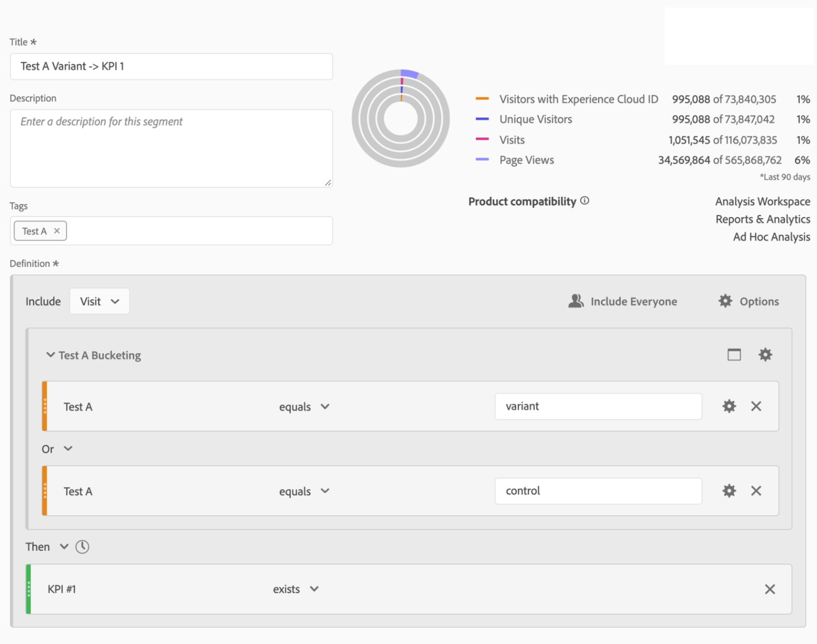The image size is (817, 644).
Task: Open the exists dropdown for KPI #1
Action: click(297, 589)
